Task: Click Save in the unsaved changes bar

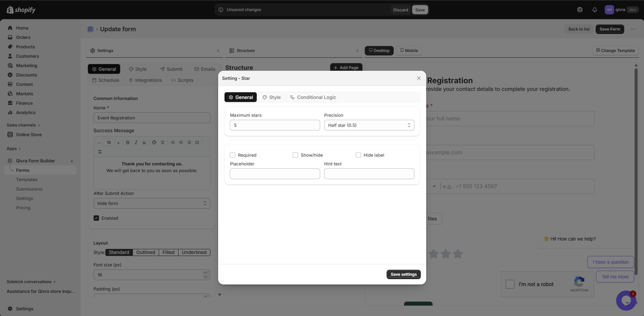Action: [420, 10]
